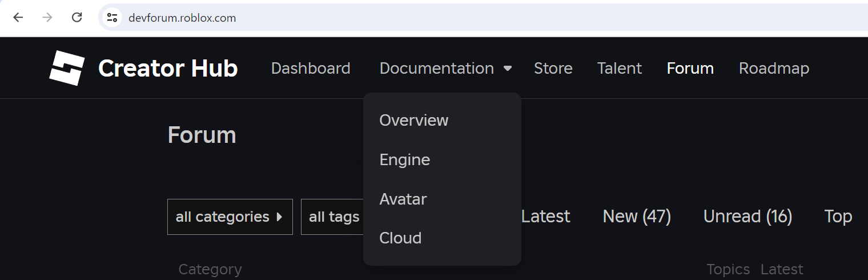
Task: Select Cloud from the dropdown menu
Action: click(x=400, y=238)
